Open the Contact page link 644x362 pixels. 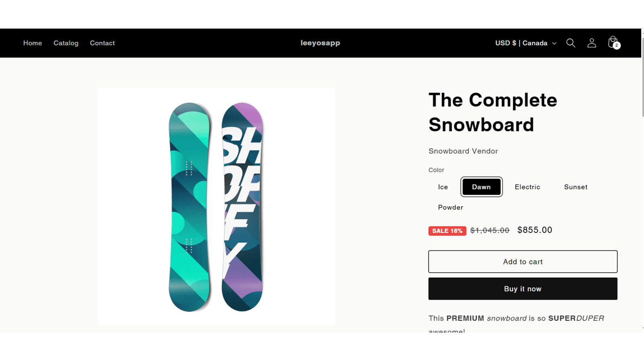pyautogui.click(x=102, y=43)
